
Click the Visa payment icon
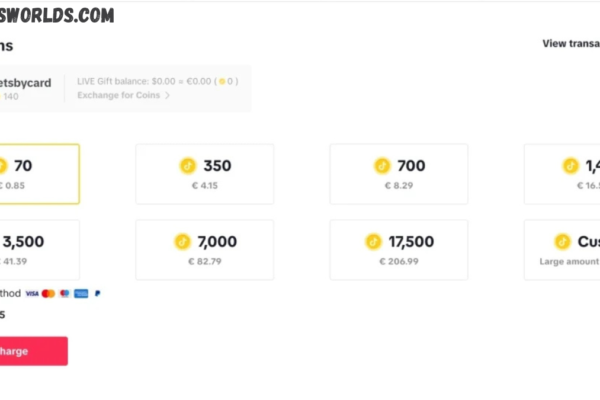32,294
